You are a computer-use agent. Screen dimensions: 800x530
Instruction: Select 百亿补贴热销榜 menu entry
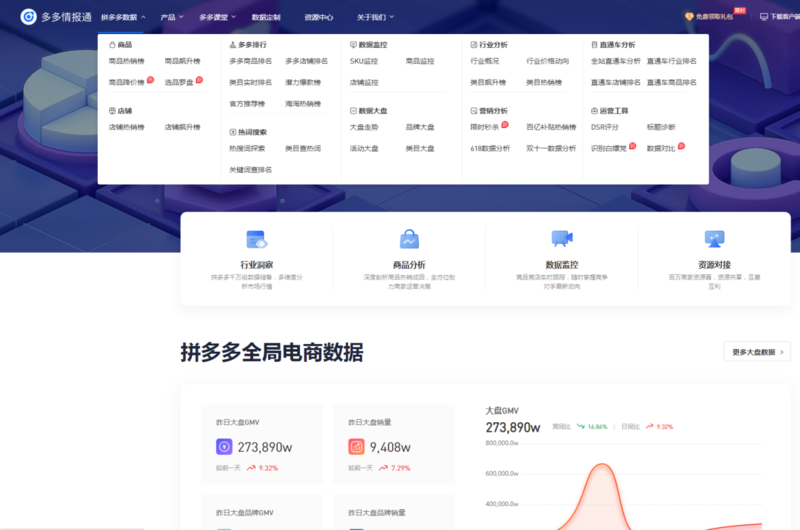point(551,127)
